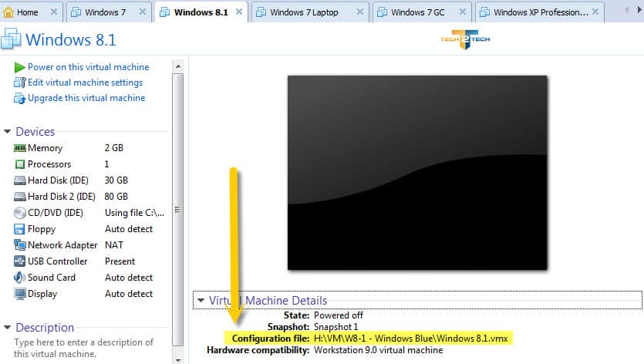Collapse the Devices section
Image resolution: width=644 pixels, height=364 pixels.
[7, 131]
